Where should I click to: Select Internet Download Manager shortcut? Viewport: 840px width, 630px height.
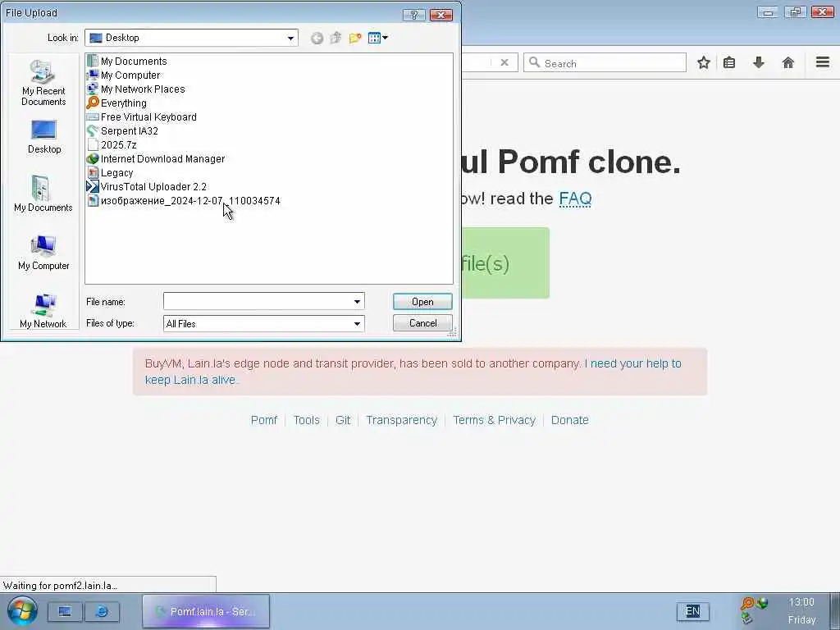click(x=155, y=158)
